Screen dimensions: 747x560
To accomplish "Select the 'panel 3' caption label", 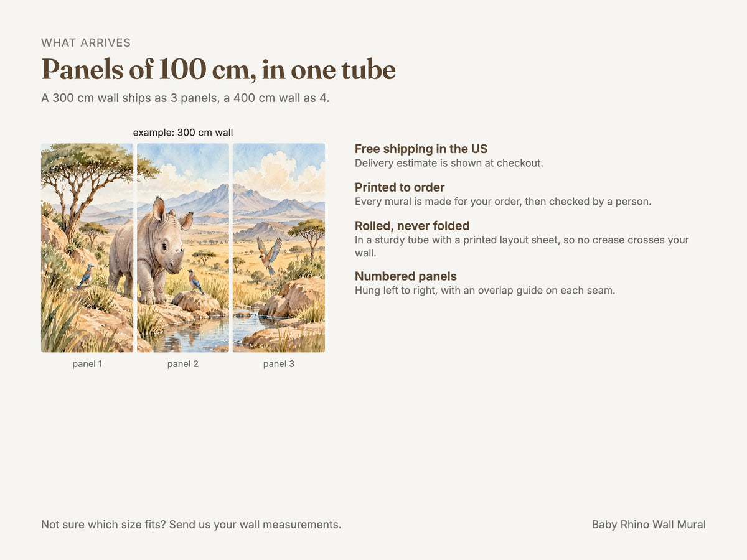I will [279, 364].
